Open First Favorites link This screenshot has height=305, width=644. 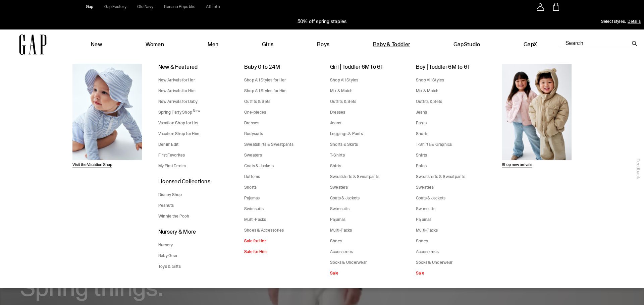point(171,155)
